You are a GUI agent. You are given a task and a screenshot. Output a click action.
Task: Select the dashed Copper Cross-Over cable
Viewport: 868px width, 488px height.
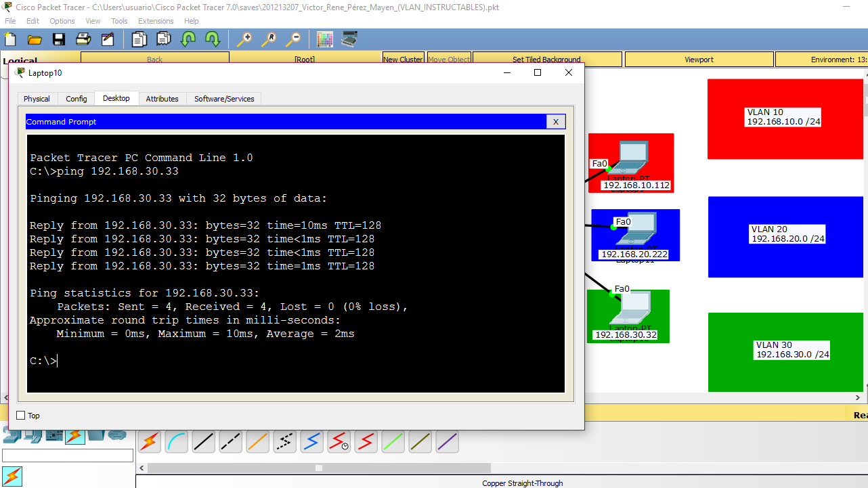(231, 442)
